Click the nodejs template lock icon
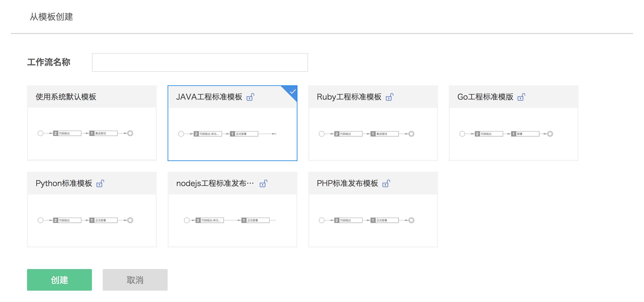The image size is (644, 302). pyautogui.click(x=263, y=183)
